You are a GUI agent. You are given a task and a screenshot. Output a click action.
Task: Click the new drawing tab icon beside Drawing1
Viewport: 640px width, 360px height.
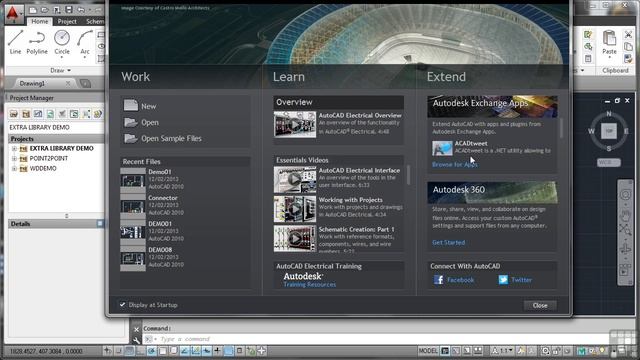[x=85, y=84]
